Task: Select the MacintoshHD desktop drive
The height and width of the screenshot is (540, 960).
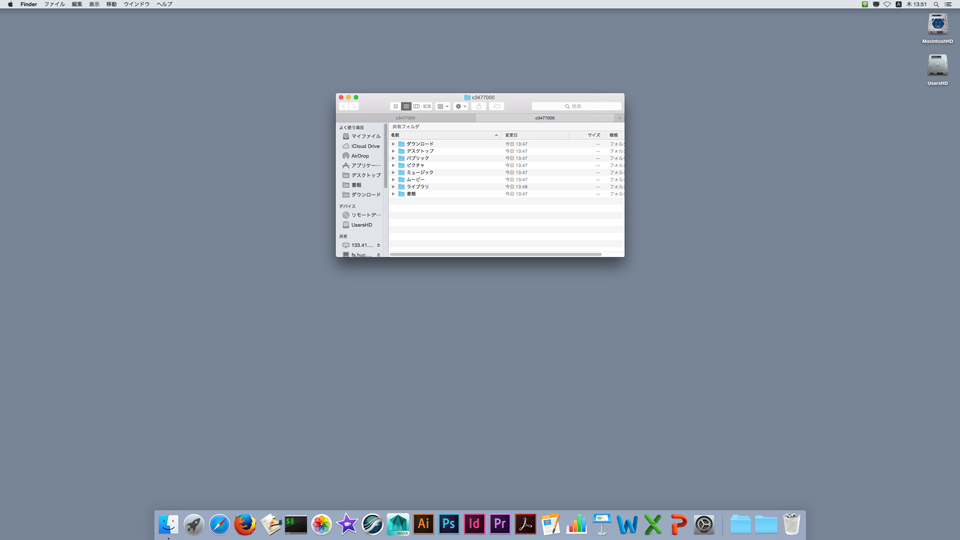Action: coord(937,28)
